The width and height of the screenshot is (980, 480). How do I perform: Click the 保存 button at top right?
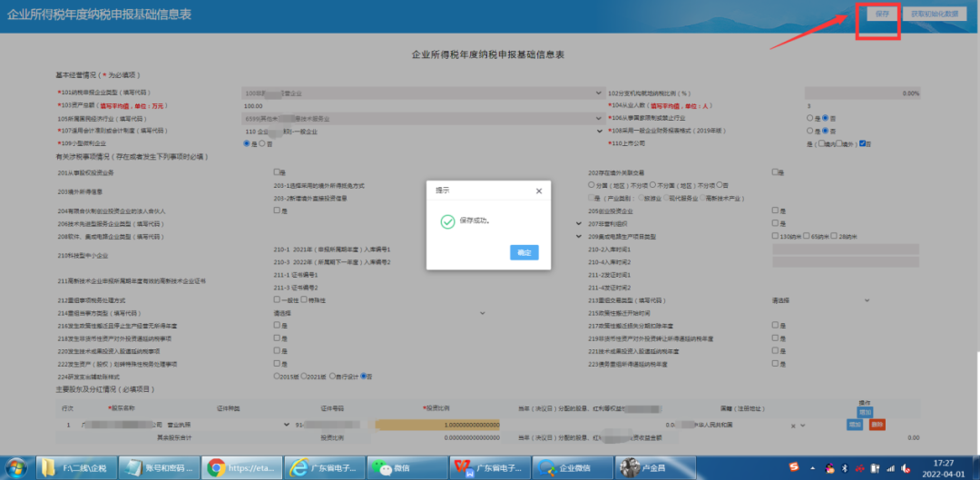tap(882, 13)
